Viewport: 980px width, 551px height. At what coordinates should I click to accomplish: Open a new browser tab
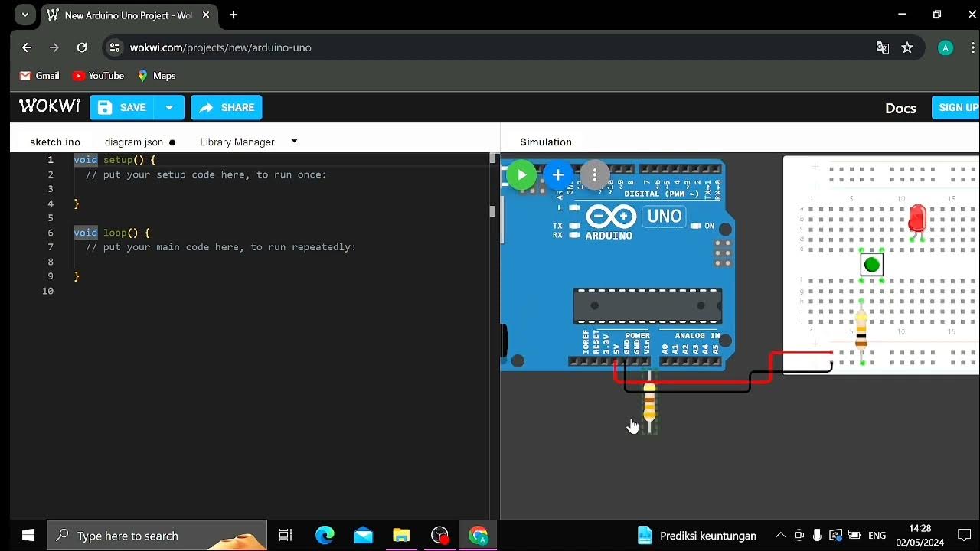pyautogui.click(x=234, y=15)
